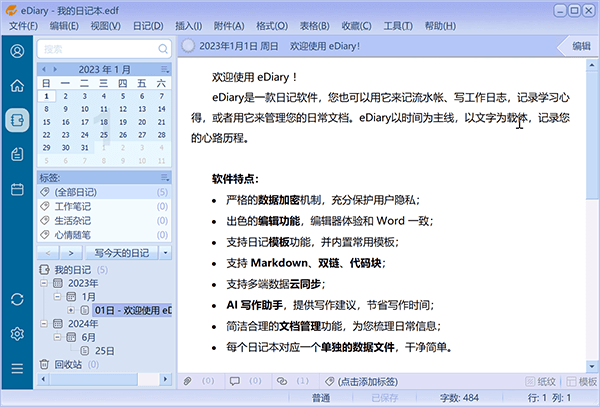Select the 25日 diary entry
Viewport: 600px width, 407px height.
tap(104, 351)
